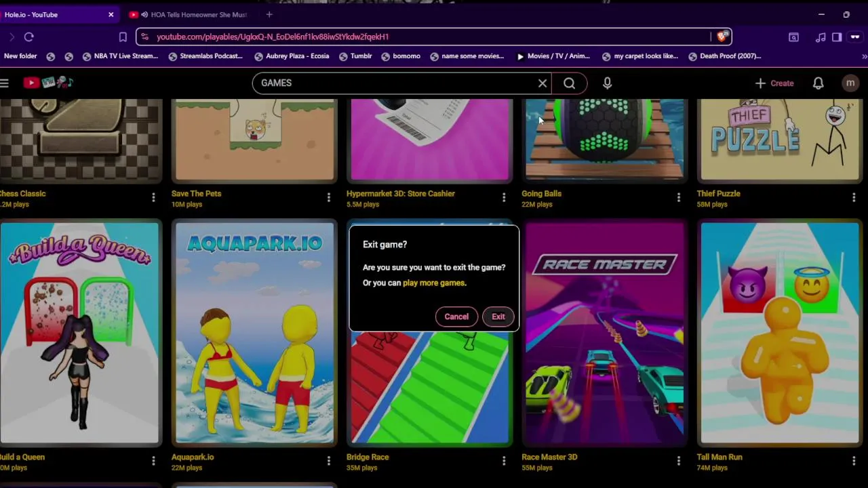Open the Brave shields icon

(722, 37)
